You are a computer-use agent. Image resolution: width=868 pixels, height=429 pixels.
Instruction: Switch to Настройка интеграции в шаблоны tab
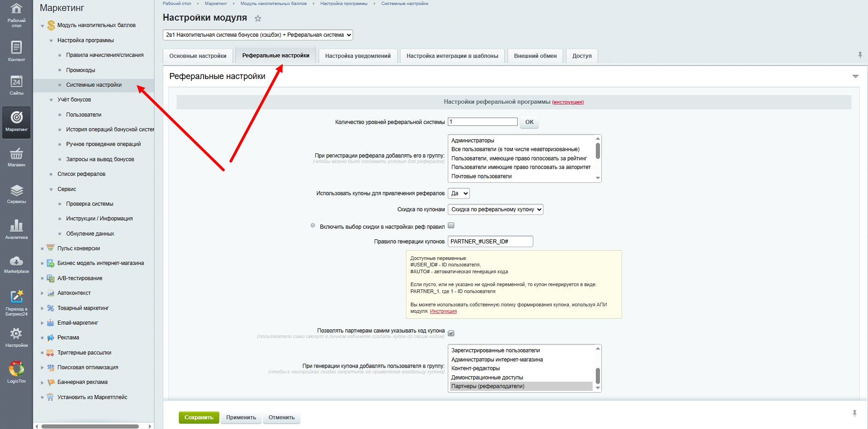(452, 56)
